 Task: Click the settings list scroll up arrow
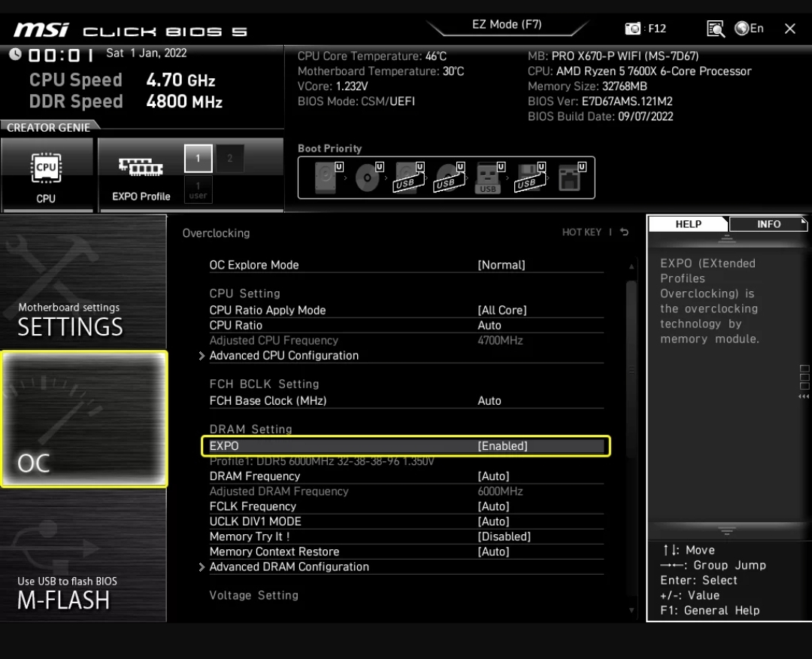(x=632, y=266)
